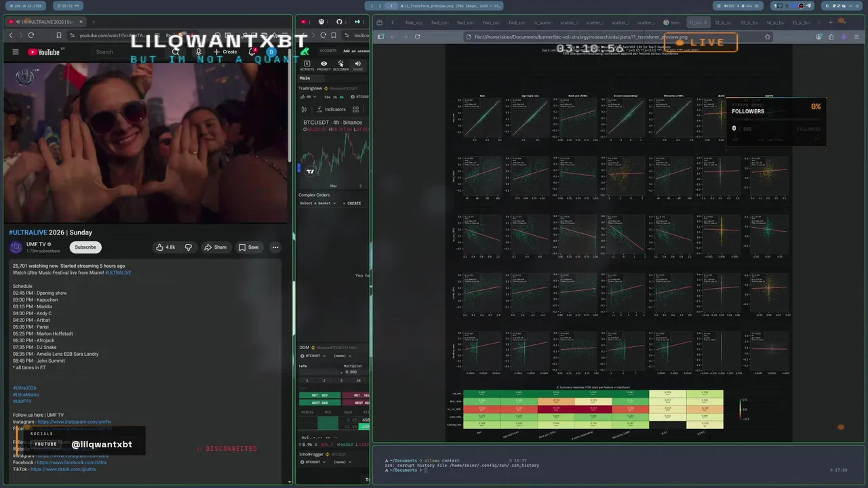Switch chart to 15m timeframe
The image size is (868, 488).
(x=328, y=96)
